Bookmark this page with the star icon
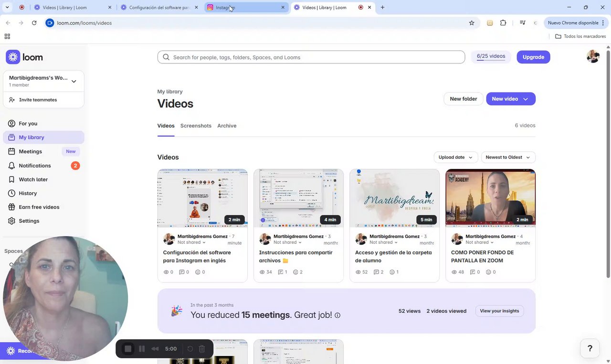Image resolution: width=611 pixels, height=364 pixels. click(472, 23)
